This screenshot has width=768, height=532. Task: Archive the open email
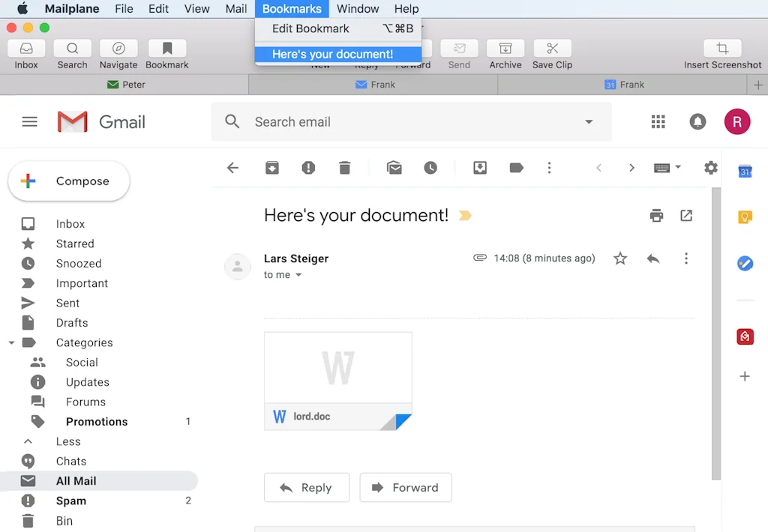click(x=271, y=168)
